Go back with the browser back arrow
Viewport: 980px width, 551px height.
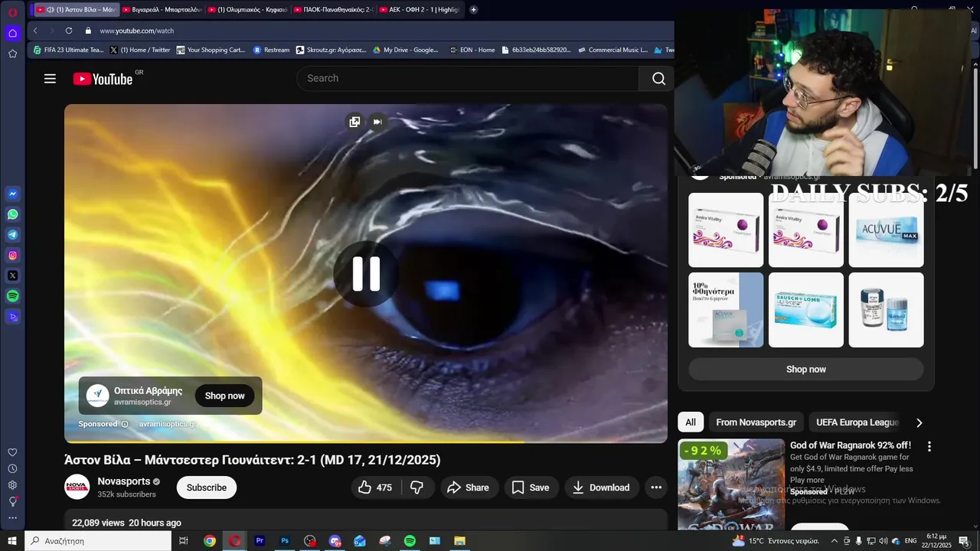point(35,31)
